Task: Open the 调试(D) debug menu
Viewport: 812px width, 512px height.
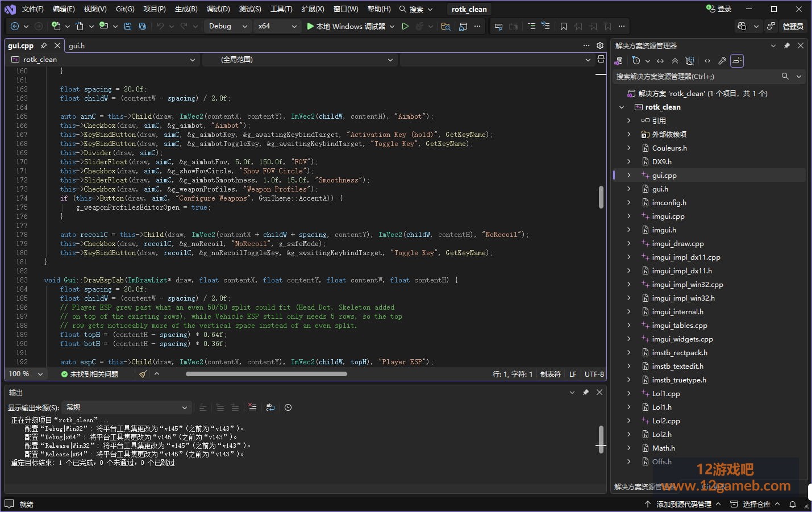Action: click(218, 9)
